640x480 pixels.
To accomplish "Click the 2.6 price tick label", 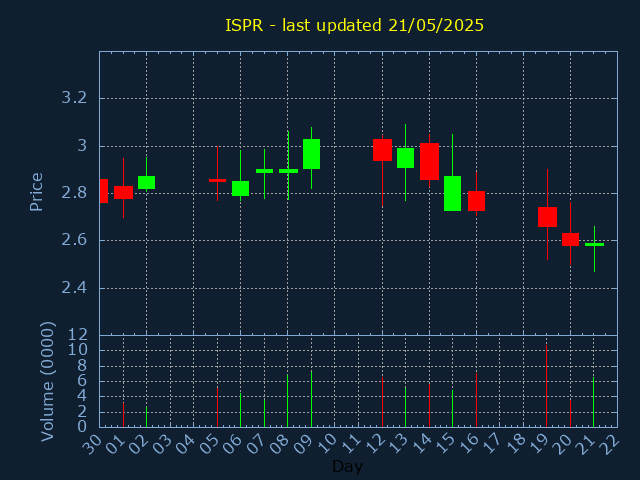I will coord(74,240).
